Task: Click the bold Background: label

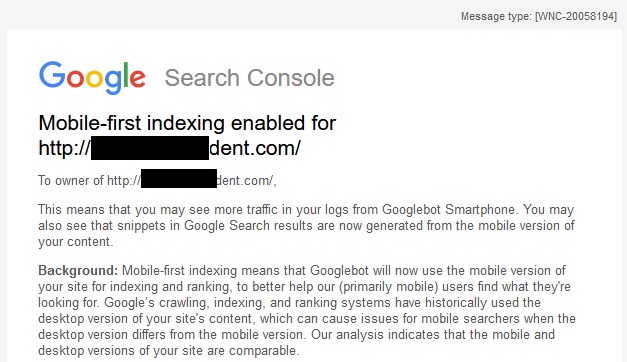Action: (x=78, y=271)
